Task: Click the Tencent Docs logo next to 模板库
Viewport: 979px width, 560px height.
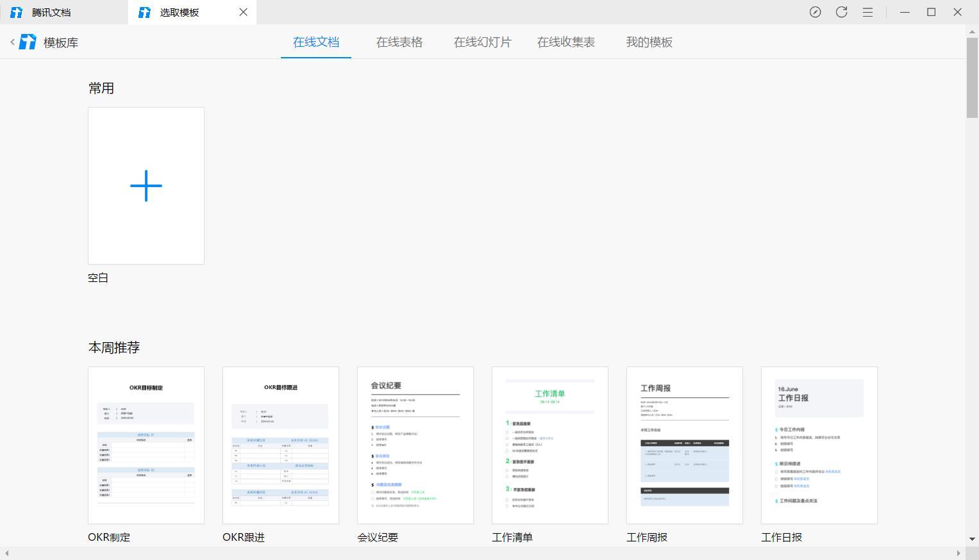Action: (x=28, y=42)
